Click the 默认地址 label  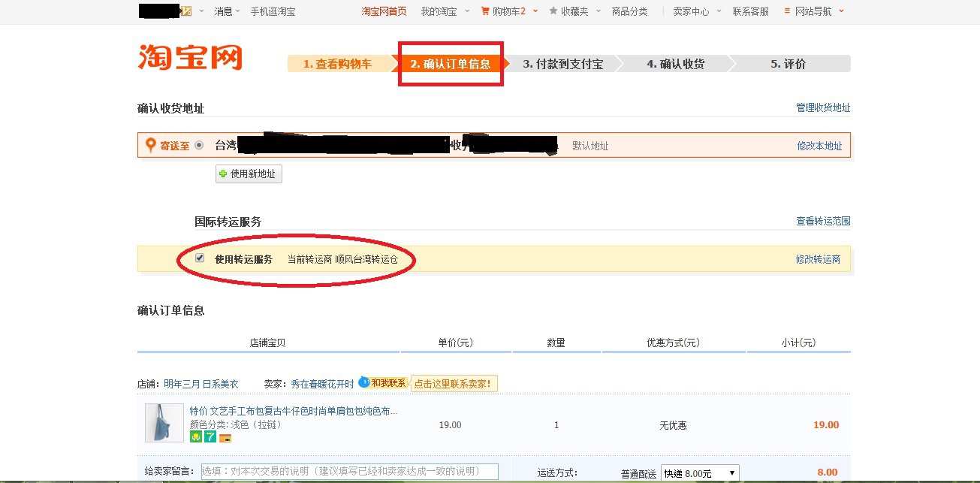590,146
